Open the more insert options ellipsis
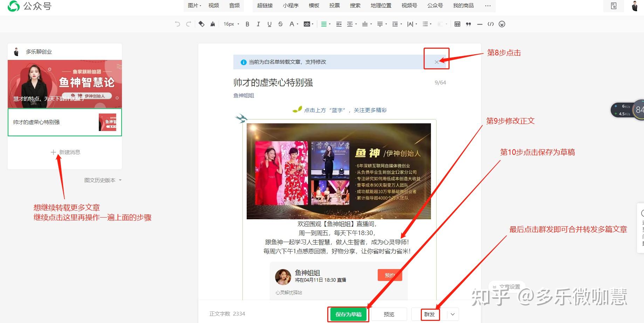 coord(488,6)
